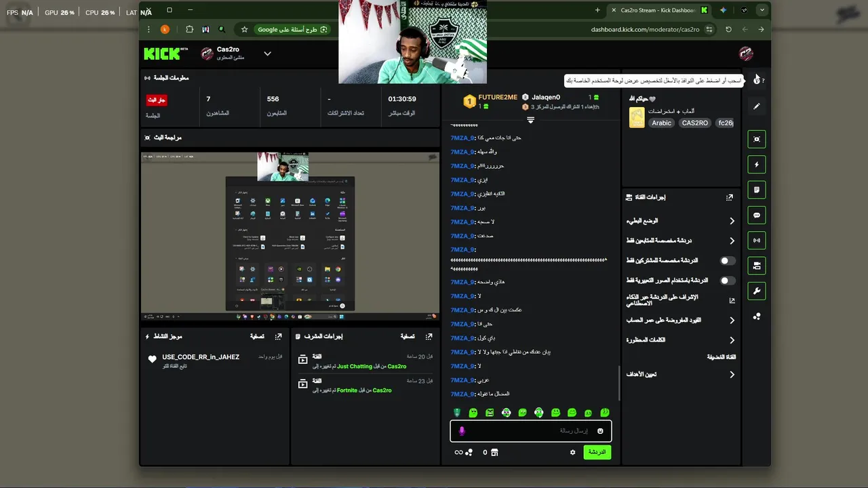Viewport: 868px width, 488px height.
Task: Pick the angry square green emote
Action: [x=490, y=413]
